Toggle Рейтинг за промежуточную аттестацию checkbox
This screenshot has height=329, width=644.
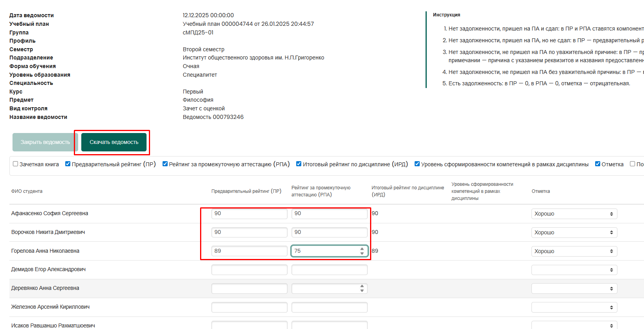(165, 164)
